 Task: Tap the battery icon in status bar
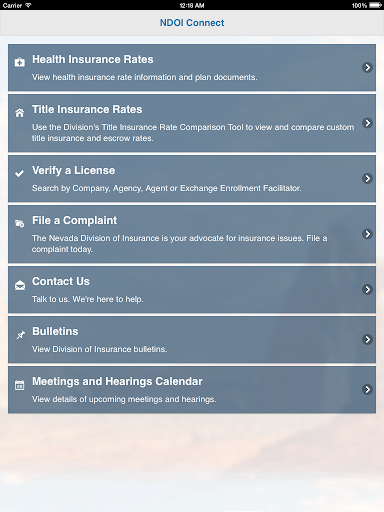point(376,5)
